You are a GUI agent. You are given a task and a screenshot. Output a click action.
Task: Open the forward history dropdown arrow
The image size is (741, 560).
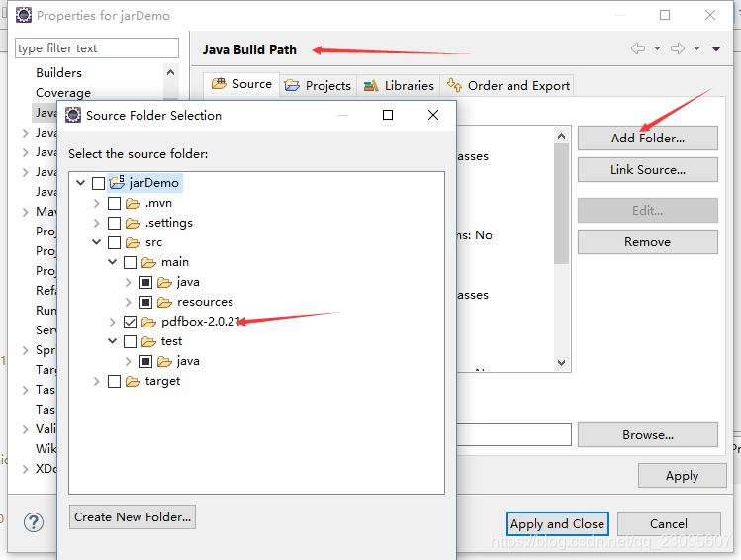[x=696, y=48]
